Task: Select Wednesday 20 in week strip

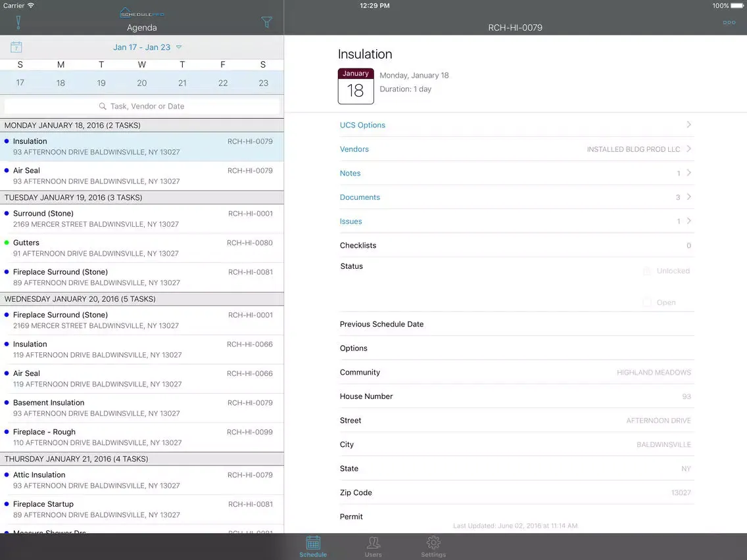Action: [142, 83]
